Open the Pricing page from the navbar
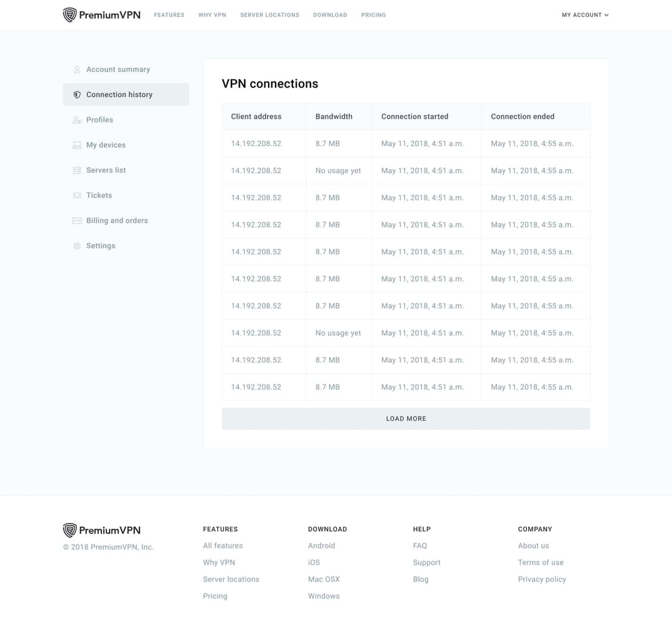 tap(373, 15)
